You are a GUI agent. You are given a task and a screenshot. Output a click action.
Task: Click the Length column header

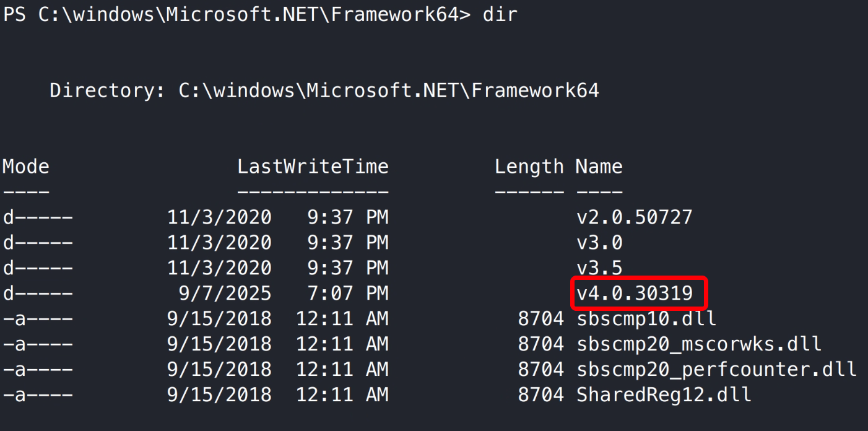(529, 167)
